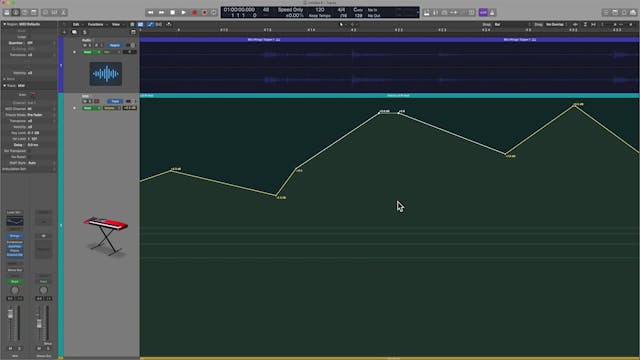Click the left channel strip pan knob
Viewport: 640px width, 360px height.
(x=15, y=290)
